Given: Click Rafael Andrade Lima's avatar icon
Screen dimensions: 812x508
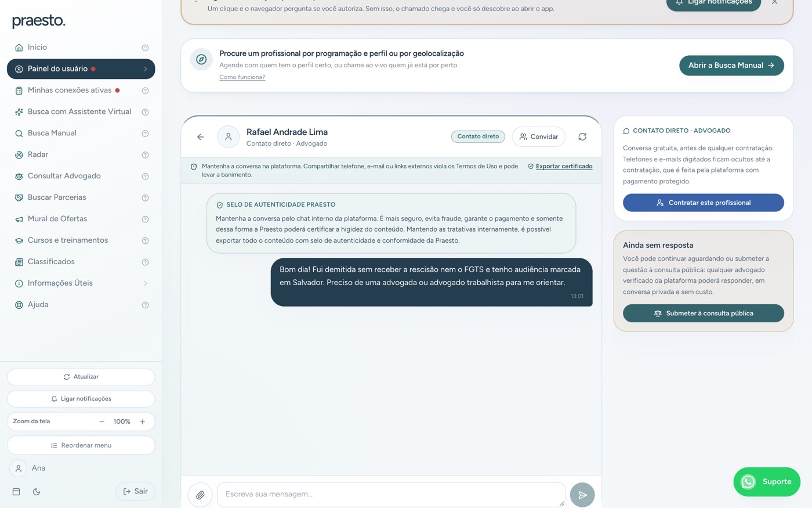Looking at the screenshot, I should 229,137.
